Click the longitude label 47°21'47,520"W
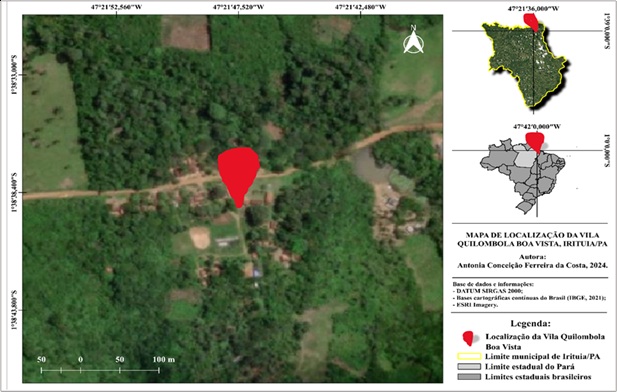617x392 pixels. pos(238,7)
